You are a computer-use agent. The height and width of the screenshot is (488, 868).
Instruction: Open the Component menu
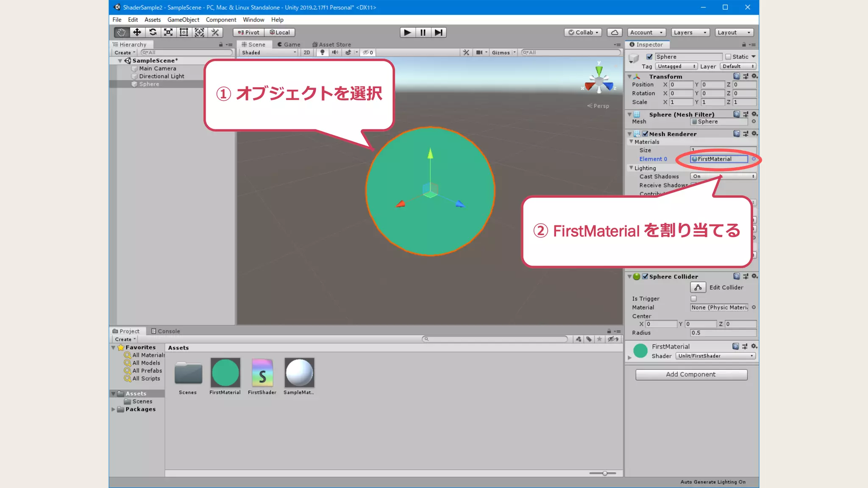point(221,19)
